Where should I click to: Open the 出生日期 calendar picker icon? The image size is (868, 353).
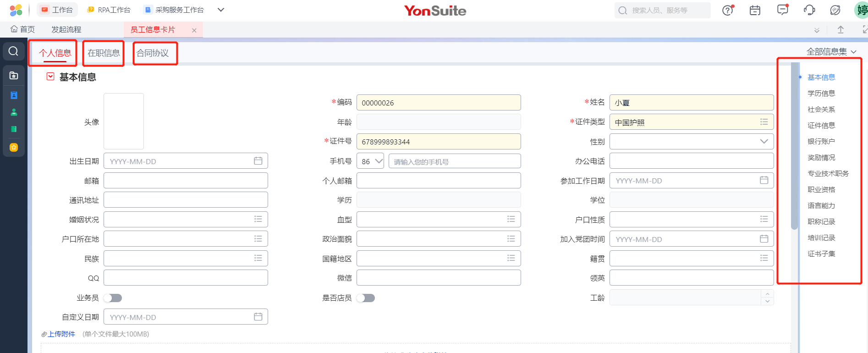tap(258, 161)
